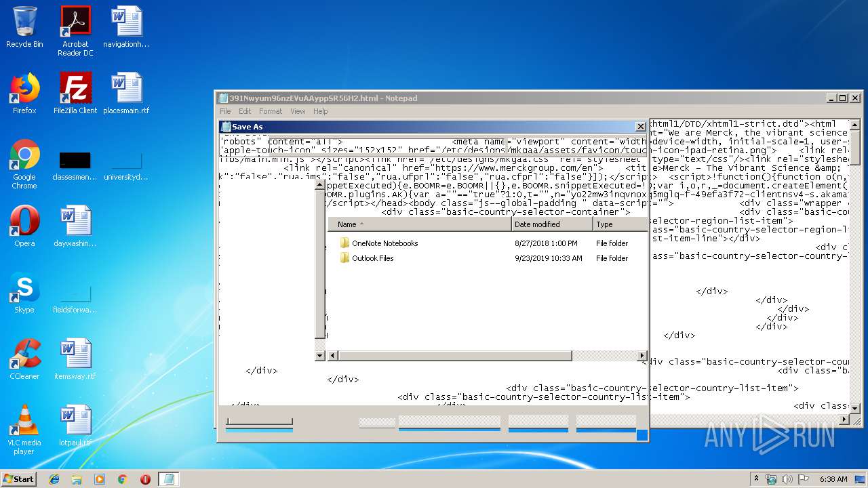Select the itemsway.rtf desktop file
The height and width of the screenshot is (488, 868).
[75, 359]
